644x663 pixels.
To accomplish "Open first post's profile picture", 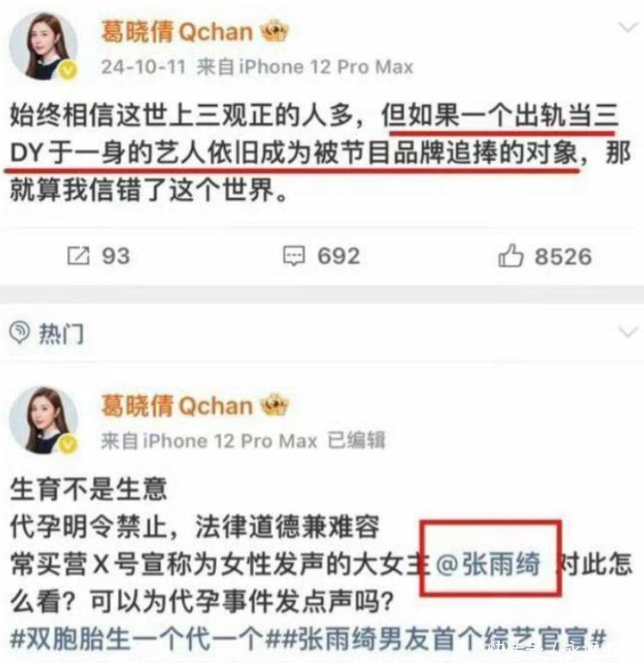I will pyautogui.click(x=44, y=46).
